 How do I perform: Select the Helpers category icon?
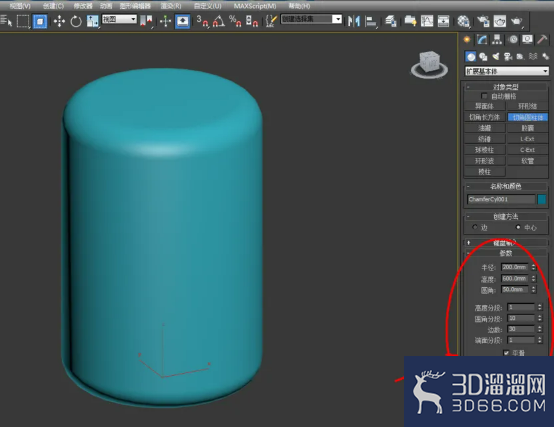point(520,57)
